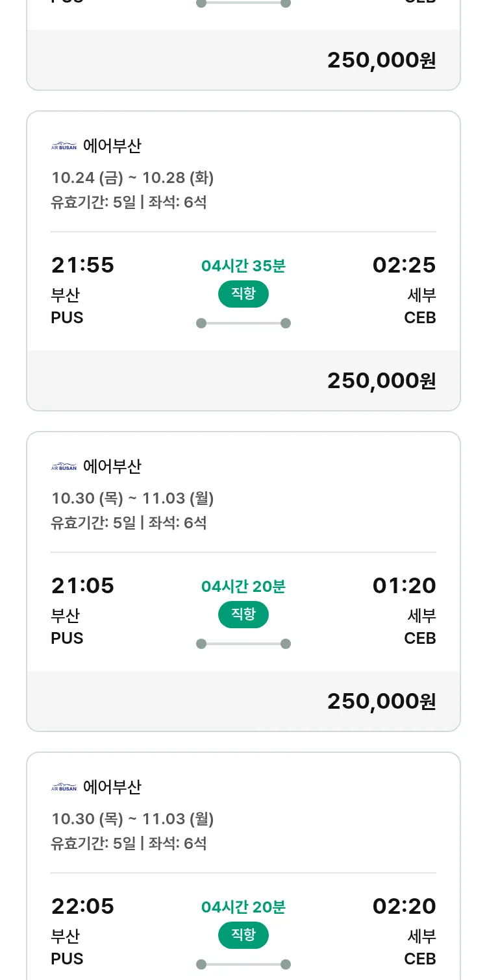Click the 04시간 35분 flight duration label

pyautogui.click(x=243, y=266)
